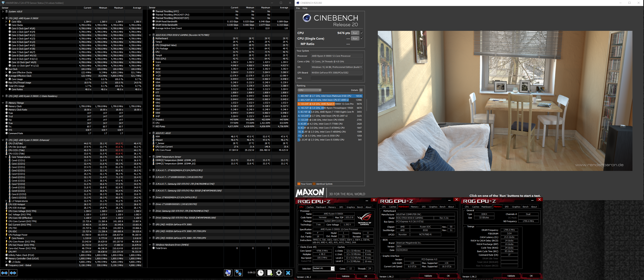The width and height of the screenshot is (644, 280).
Task: Run the Cinebench CPU multi-core test
Action: 355,33
